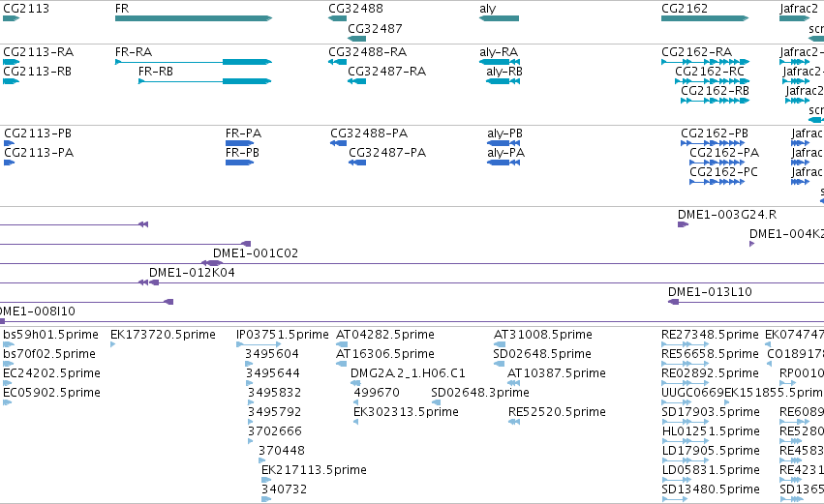Select the DME1-012K04 clone label
Screen dimensions: 824x504
[x=192, y=273]
